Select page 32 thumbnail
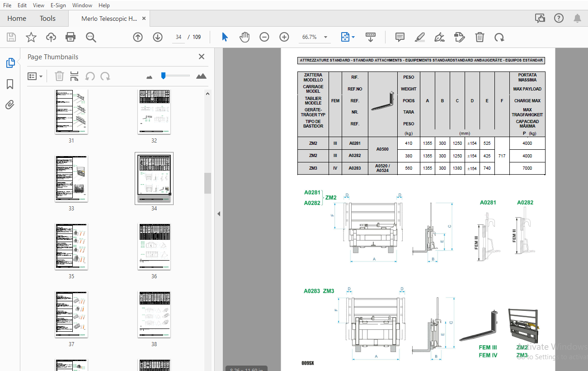Viewport: 588px width, 371px height. click(154, 112)
